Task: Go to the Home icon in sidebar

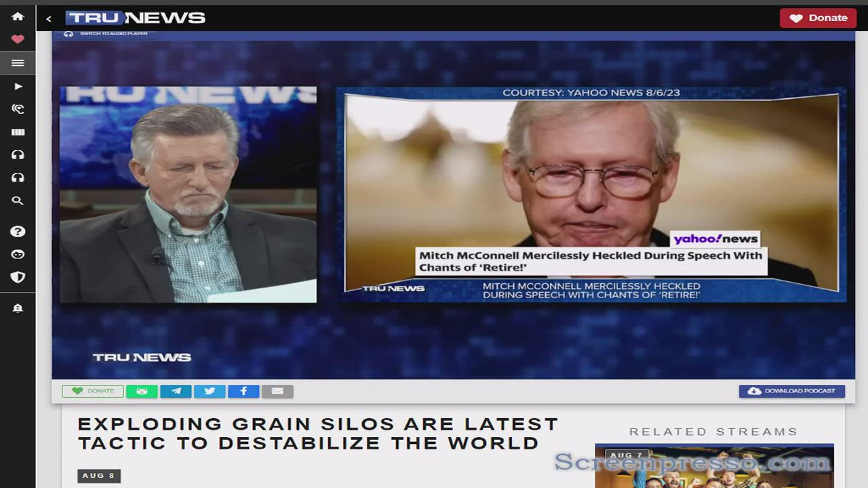Action: pos(18,16)
